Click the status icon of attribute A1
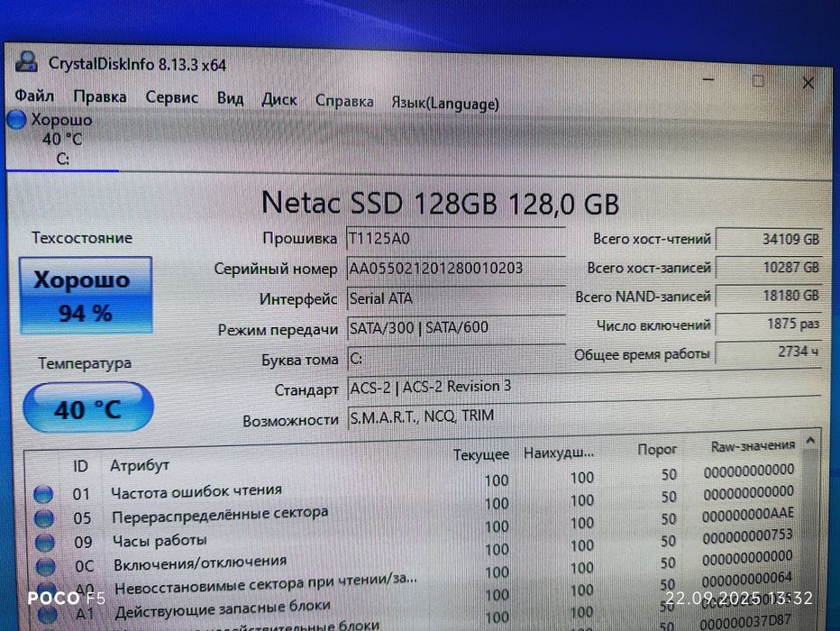840x631 pixels. (x=48, y=615)
